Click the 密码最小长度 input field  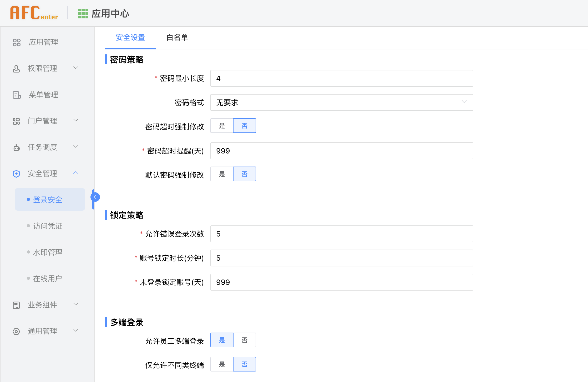click(341, 78)
